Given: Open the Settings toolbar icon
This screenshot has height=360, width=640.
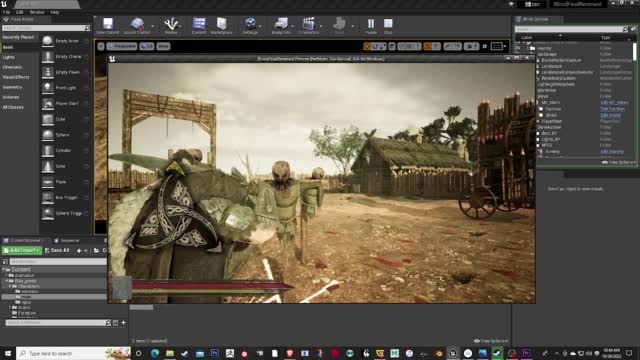Looking at the screenshot, I should pyautogui.click(x=250, y=25).
